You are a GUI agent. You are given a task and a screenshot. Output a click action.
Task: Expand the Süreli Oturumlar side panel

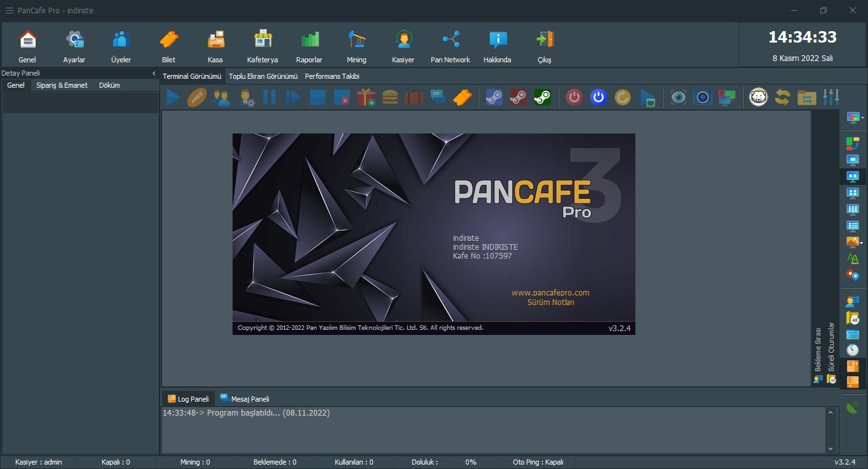point(831,352)
